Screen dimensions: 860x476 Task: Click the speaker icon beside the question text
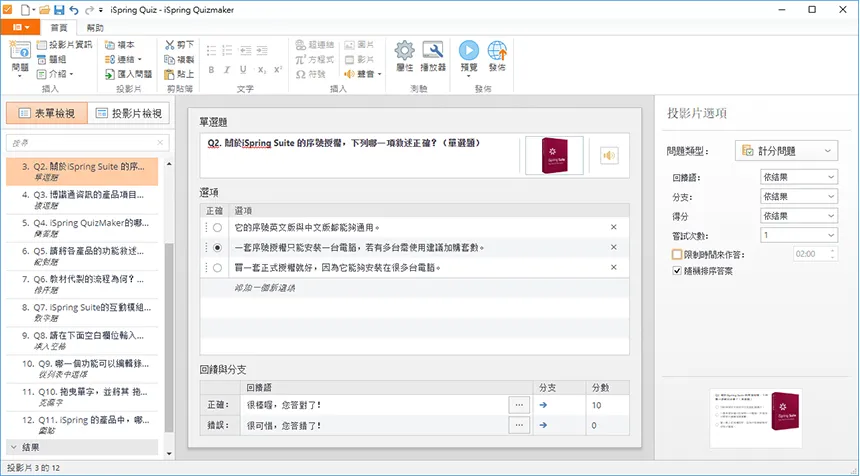[609, 156]
